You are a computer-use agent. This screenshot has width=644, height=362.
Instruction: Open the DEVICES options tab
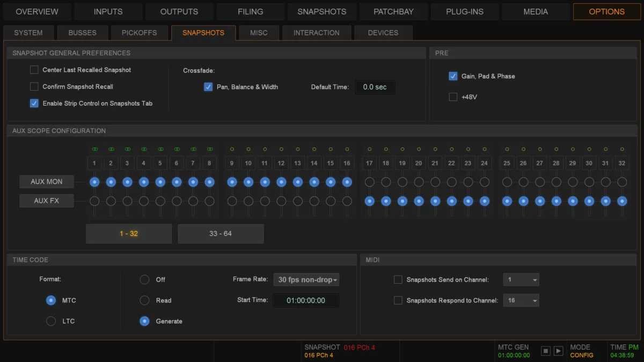tap(383, 33)
